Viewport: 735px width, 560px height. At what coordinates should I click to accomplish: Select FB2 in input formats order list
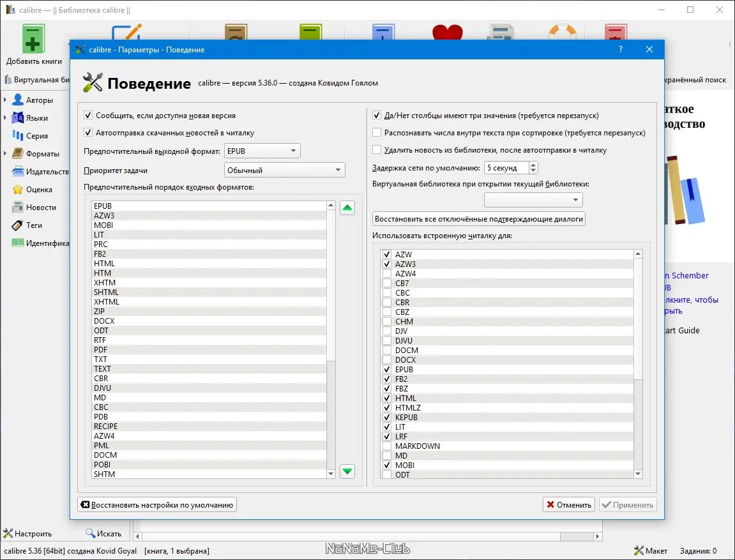click(x=209, y=254)
